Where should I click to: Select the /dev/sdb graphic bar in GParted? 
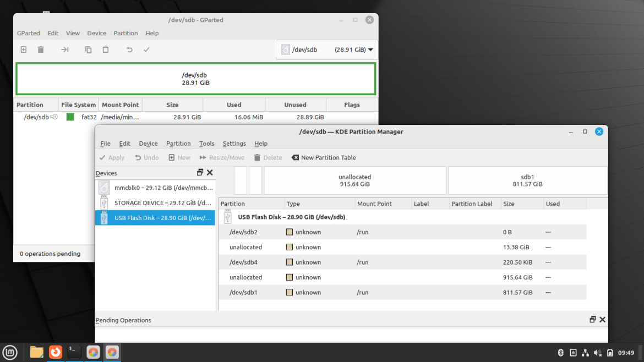(x=195, y=79)
